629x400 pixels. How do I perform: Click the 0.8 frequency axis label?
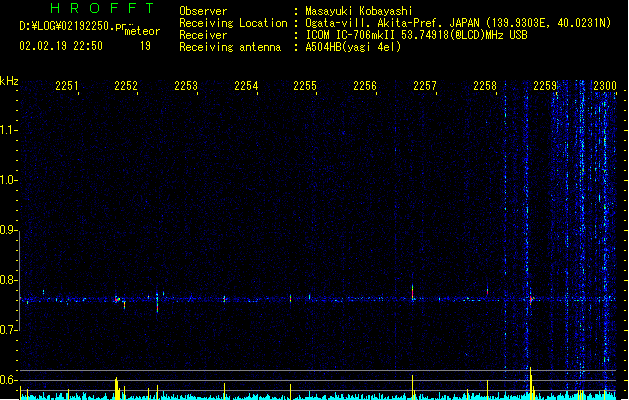[x=8, y=280]
